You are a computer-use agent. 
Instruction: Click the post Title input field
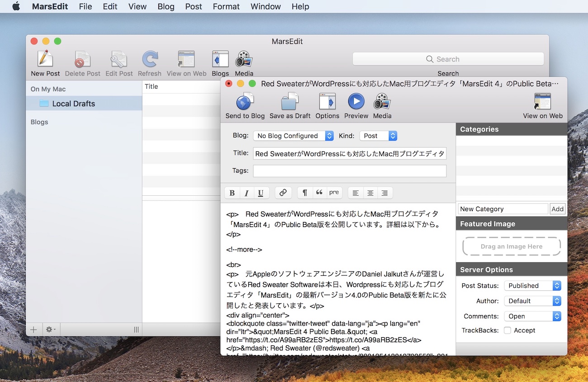350,153
